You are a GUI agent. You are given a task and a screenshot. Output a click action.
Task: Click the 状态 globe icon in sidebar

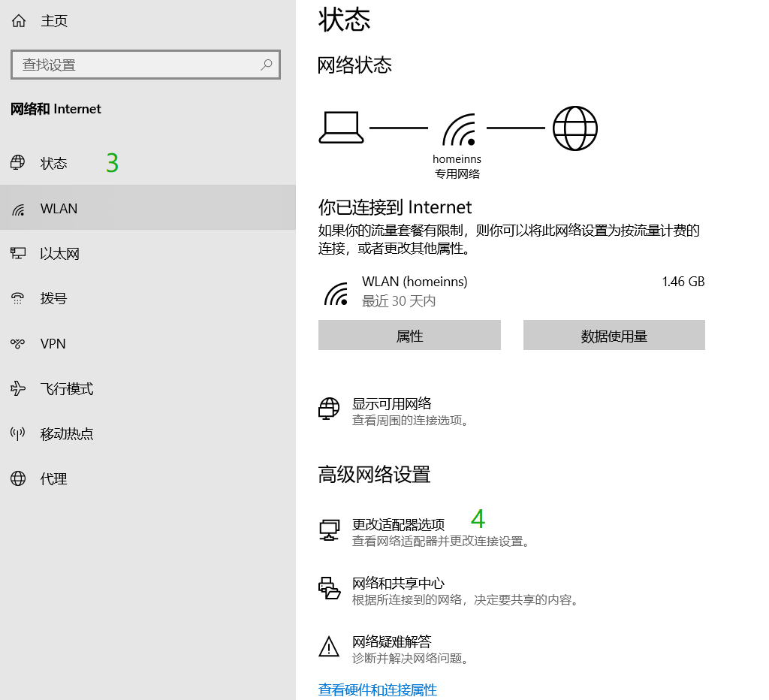pyautogui.click(x=18, y=162)
